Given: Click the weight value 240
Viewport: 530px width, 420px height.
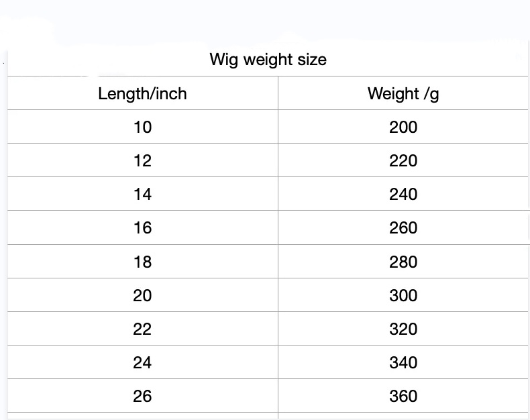Looking at the screenshot, I should [403, 195].
